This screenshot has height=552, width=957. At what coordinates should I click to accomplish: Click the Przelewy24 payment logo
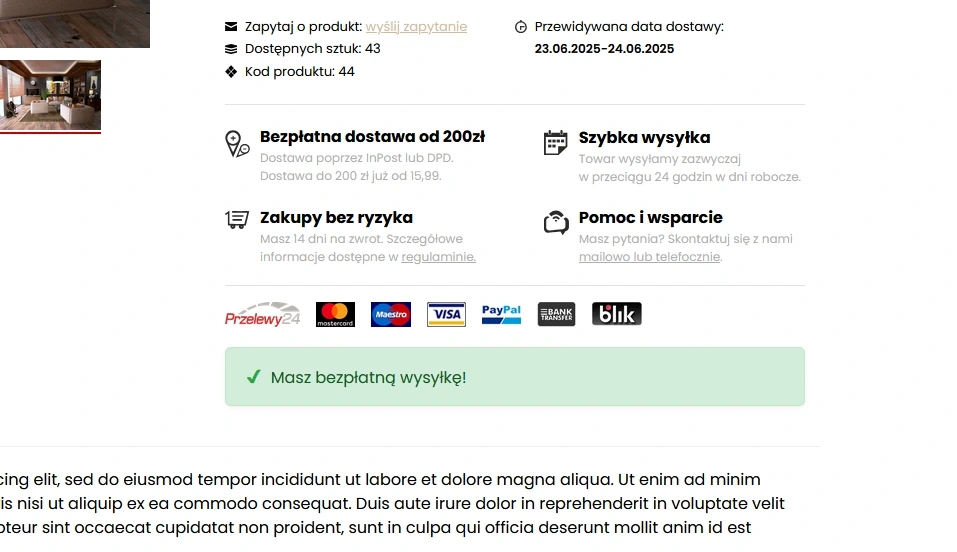[262, 315]
